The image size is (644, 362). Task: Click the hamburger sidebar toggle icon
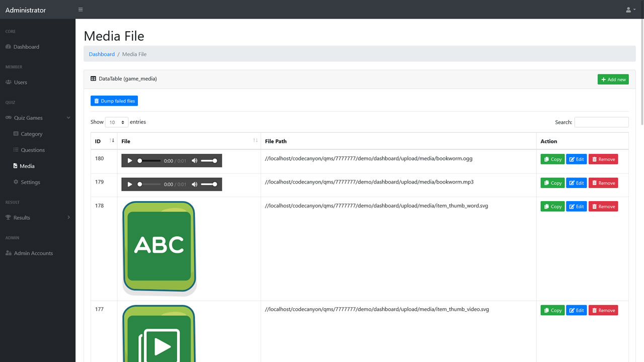coord(80,10)
